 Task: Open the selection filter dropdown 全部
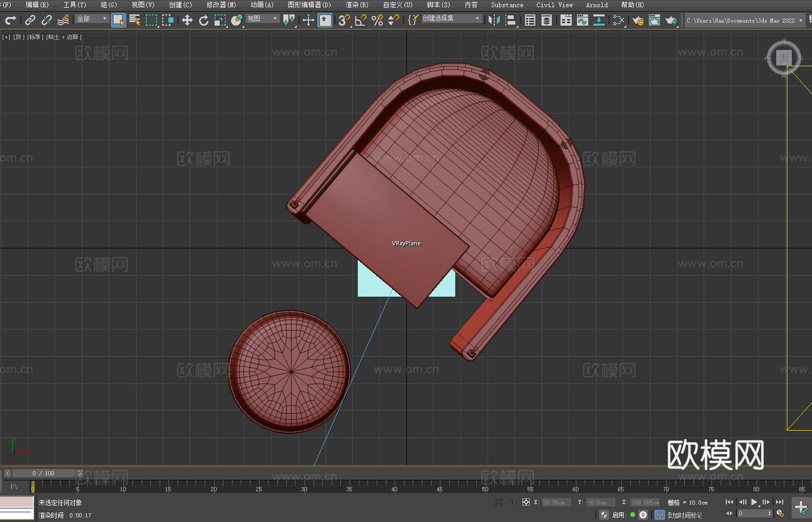[x=92, y=18]
